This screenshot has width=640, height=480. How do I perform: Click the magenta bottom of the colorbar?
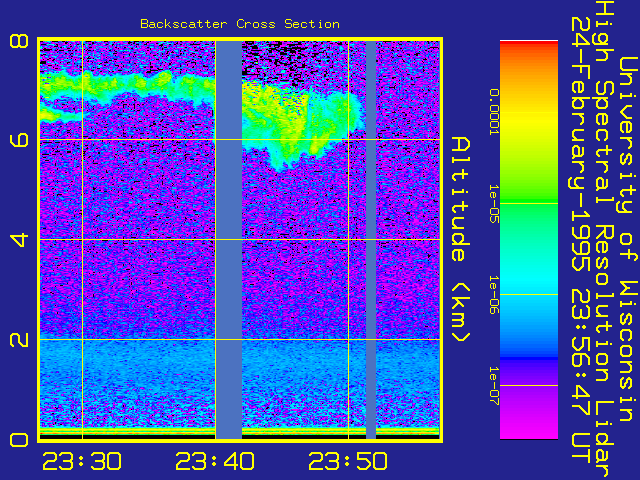pos(529,427)
